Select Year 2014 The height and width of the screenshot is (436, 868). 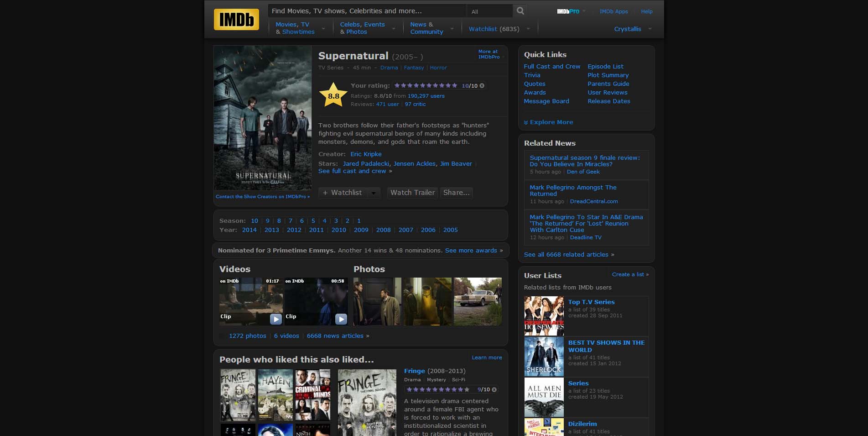tap(249, 230)
